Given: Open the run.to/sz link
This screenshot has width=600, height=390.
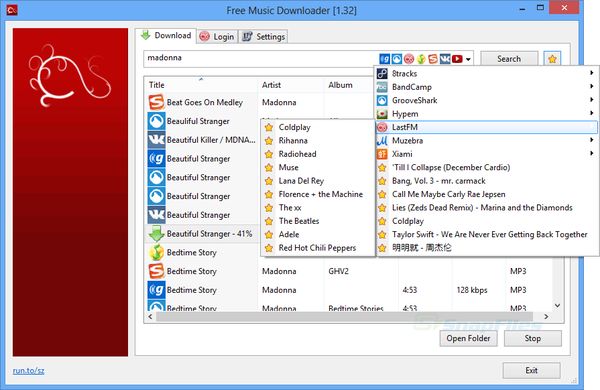Looking at the screenshot, I should (28, 370).
